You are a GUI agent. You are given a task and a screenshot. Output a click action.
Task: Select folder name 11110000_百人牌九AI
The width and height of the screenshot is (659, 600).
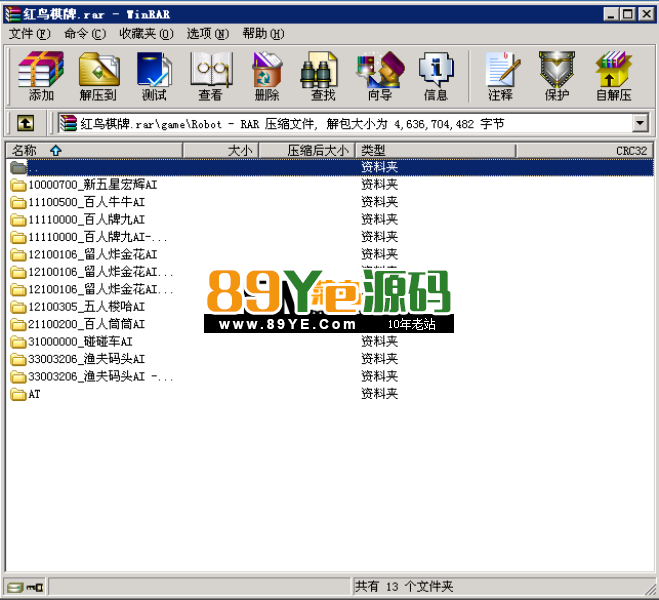tap(87, 220)
